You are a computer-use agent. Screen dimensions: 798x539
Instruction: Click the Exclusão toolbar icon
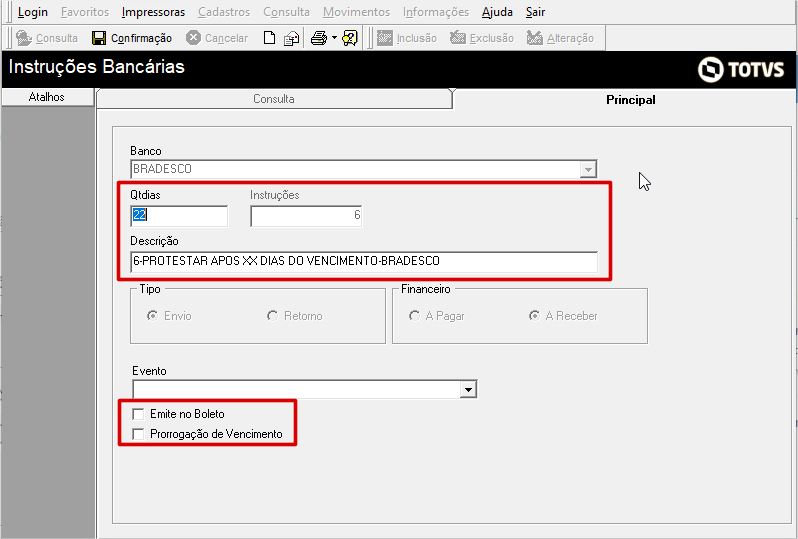458,38
